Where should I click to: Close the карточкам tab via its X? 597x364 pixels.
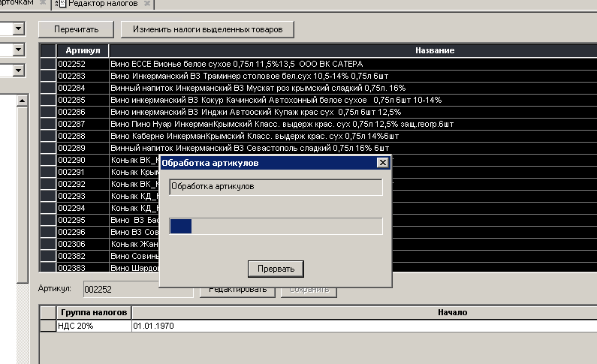44,5
